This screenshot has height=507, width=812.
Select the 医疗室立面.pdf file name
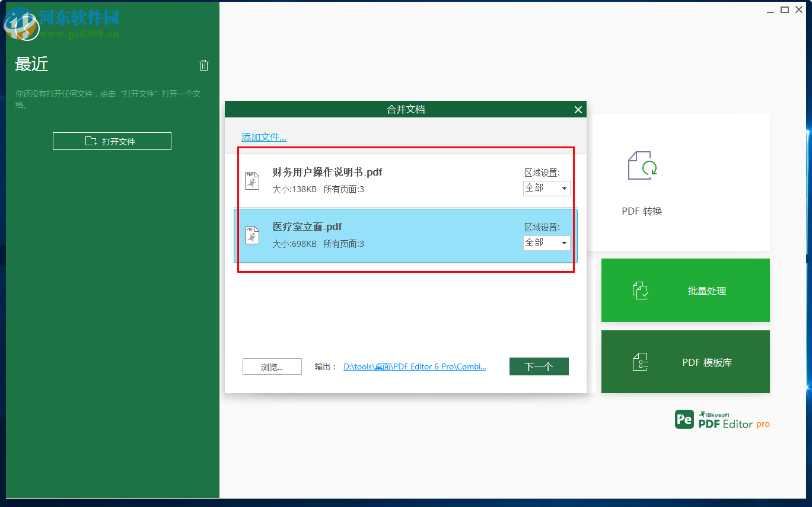[x=307, y=227]
